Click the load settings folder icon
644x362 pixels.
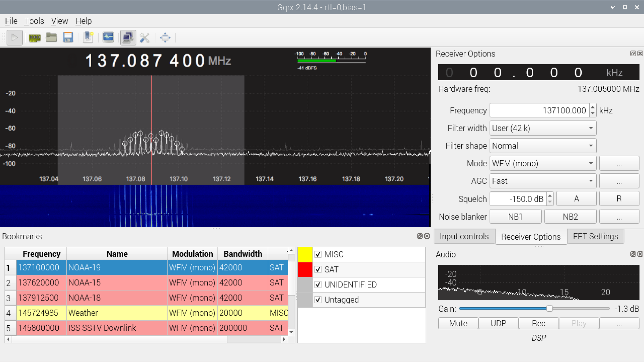point(51,38)
